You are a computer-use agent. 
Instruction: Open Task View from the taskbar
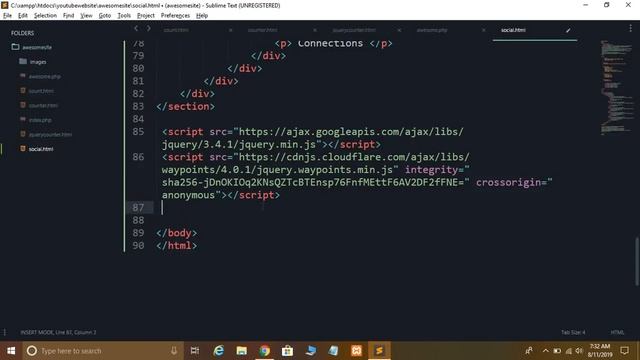[195, 351]
